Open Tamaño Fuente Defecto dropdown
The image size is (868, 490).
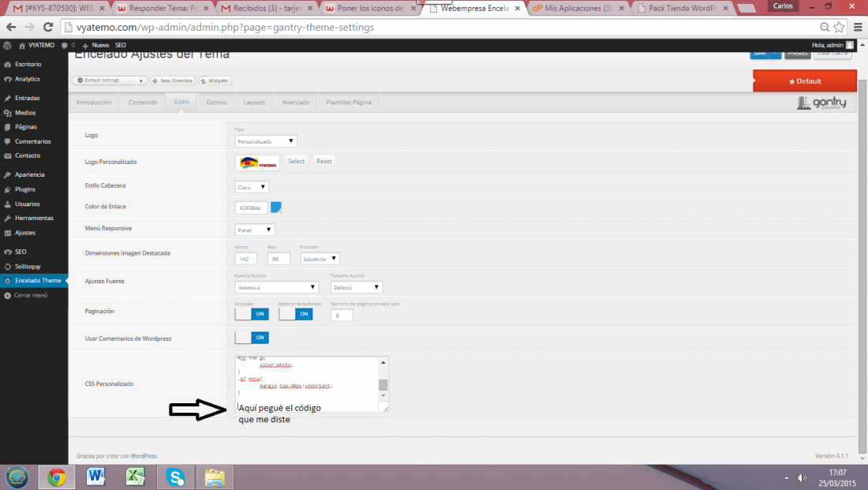point(357,287)
